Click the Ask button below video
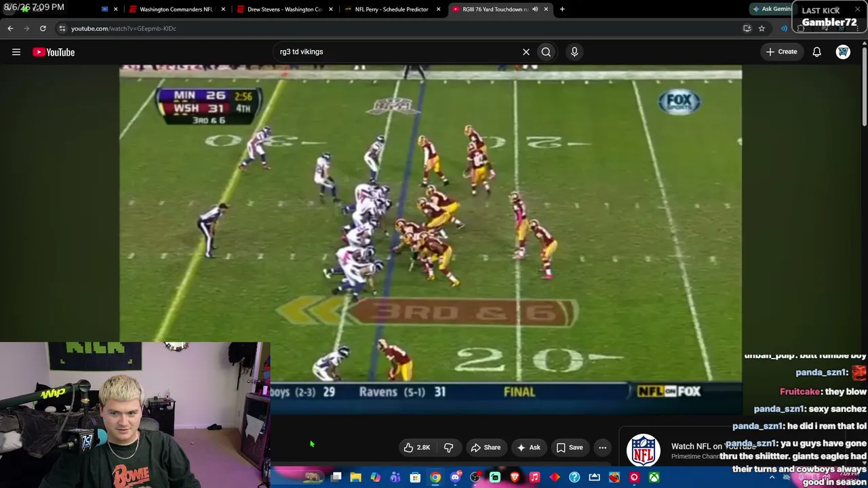The width and height of the screenshot is (868, 488). point(529,447)
